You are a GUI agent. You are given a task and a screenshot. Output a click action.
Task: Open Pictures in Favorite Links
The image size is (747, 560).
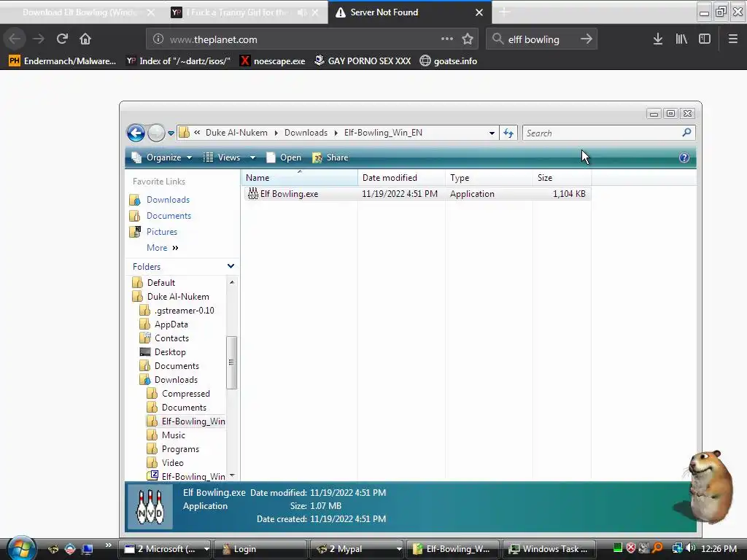tap(161, 232)
